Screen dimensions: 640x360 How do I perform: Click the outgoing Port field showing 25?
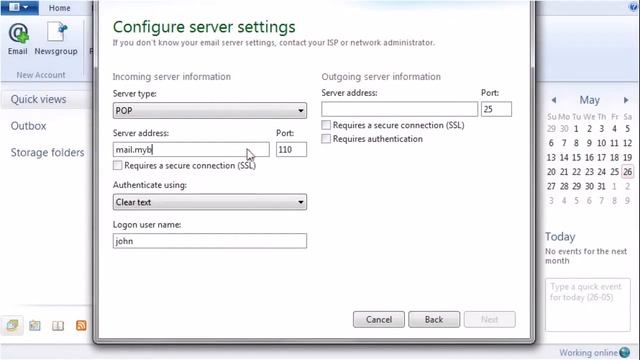tap(496, 109)
